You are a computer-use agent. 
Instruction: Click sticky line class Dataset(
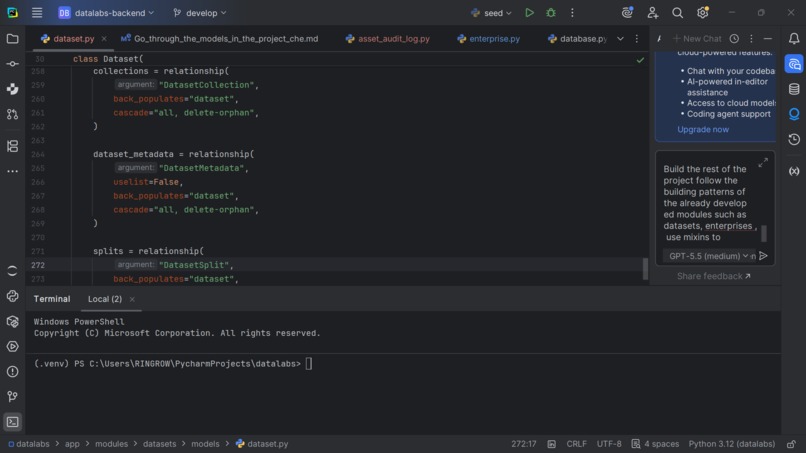click(x=108, y=59)
